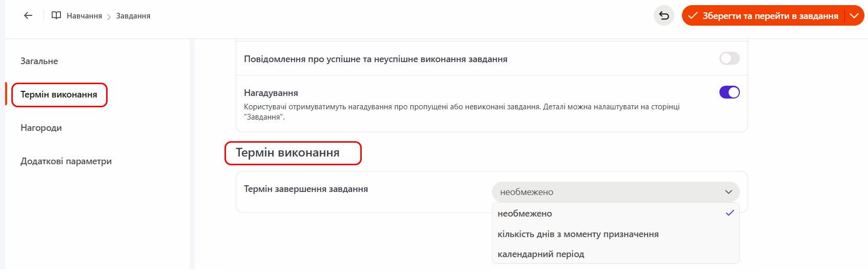Click the Навчання breadcrumb link

pyautogui.click(x=84, y=16)
